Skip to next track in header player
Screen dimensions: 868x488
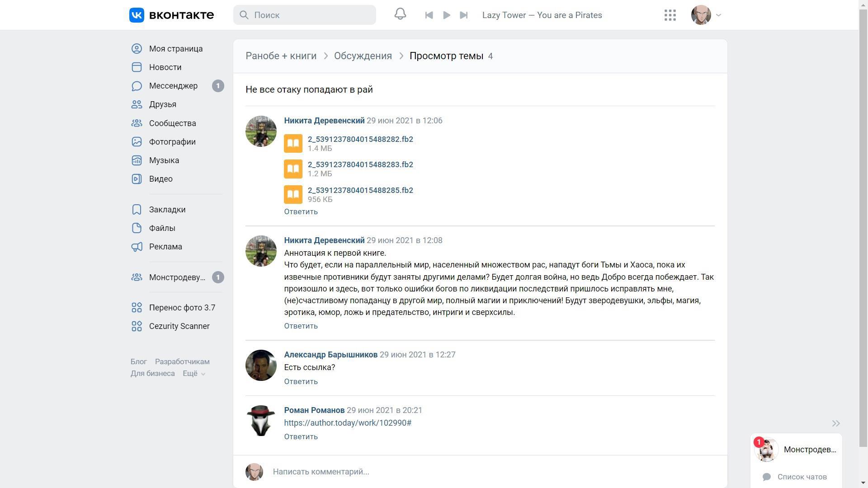[x=464, y=15]
